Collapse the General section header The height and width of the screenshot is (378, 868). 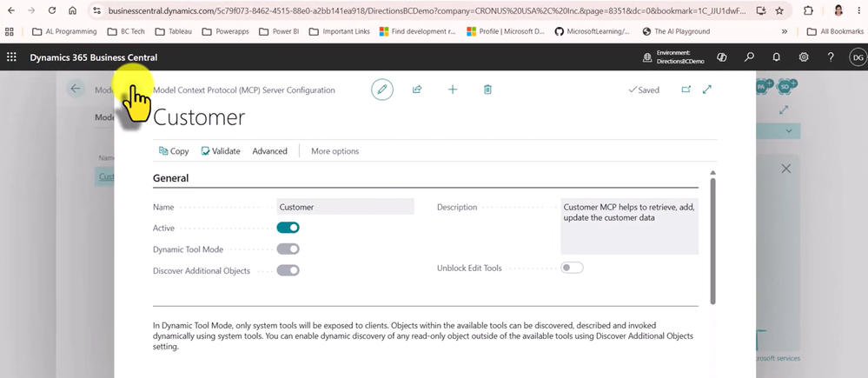[170, 178]
